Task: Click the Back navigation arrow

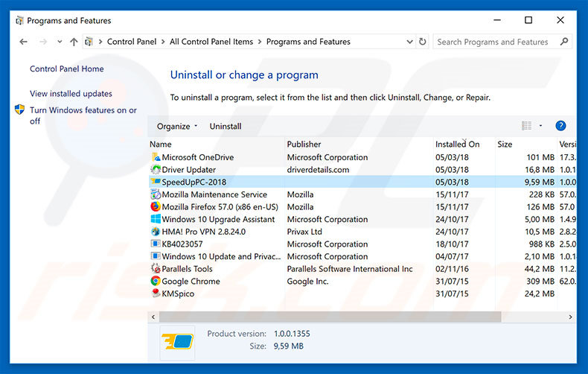Action: tap(23, 42)
